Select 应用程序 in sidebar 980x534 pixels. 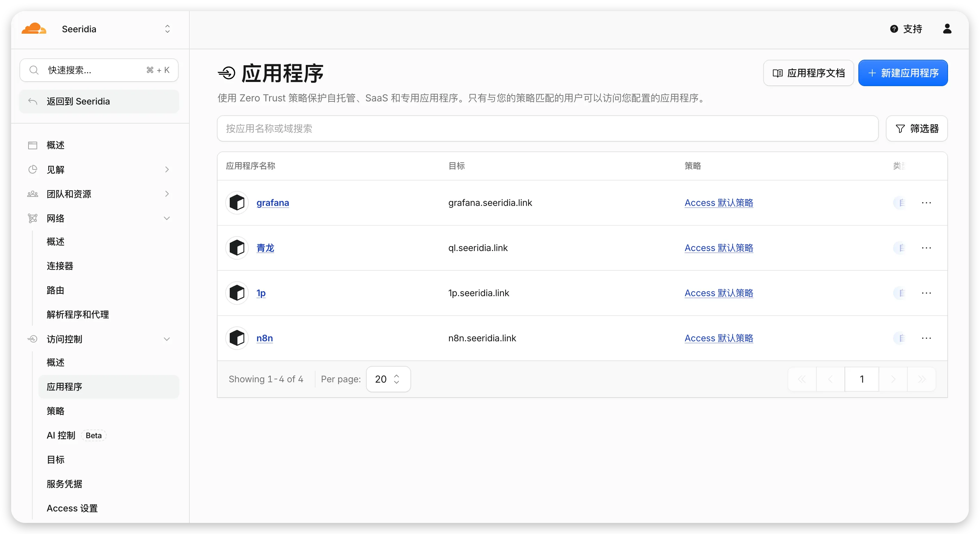[x=109, y=387]
